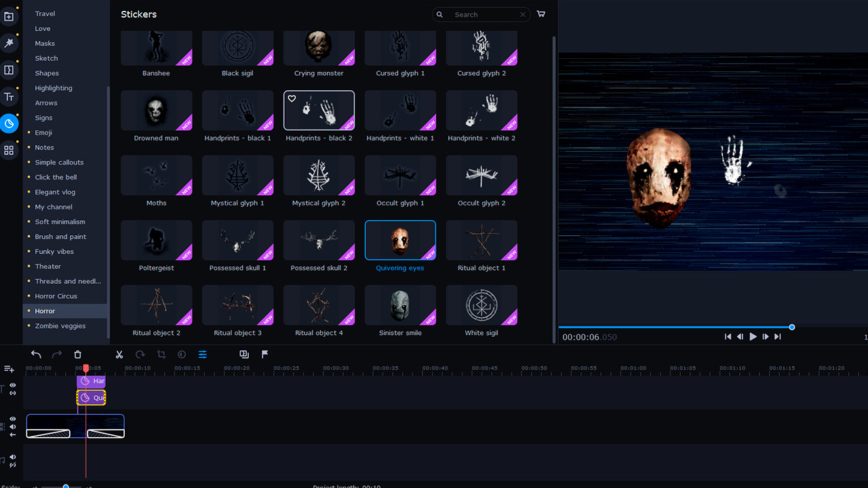The image size is (868, 488).
Task: Crop the selected clip
Action: click(161, 354)
